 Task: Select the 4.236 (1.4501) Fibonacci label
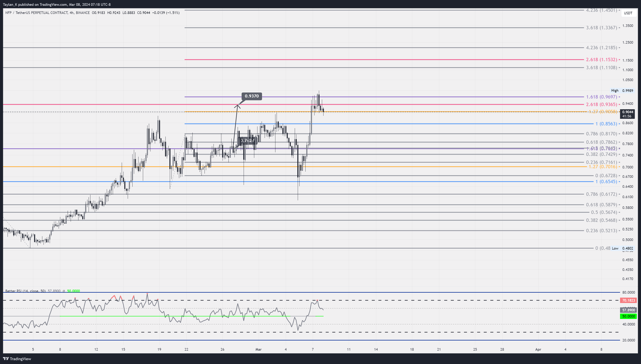coord(602,10)
